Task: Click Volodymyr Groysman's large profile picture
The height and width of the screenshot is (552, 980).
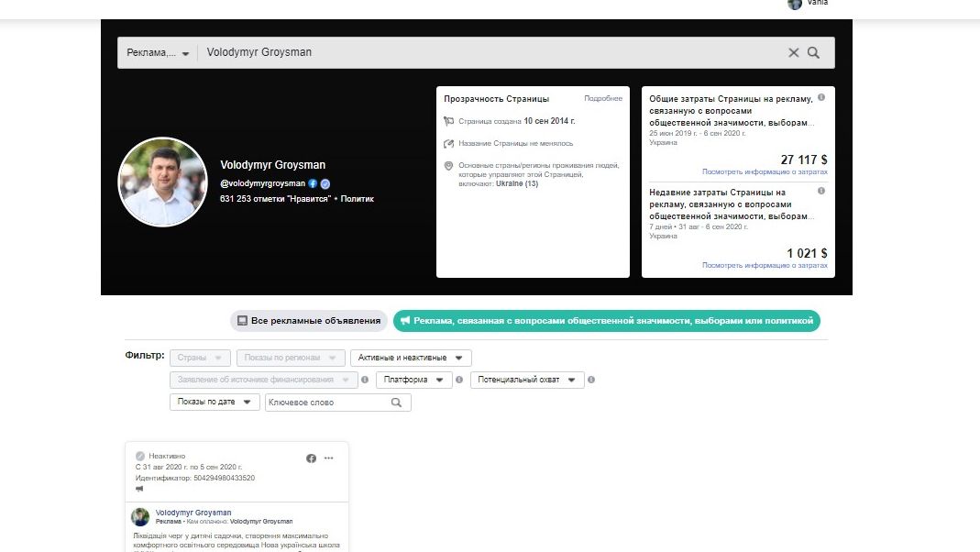Action: pyautogui.click(x=162, y=182)
